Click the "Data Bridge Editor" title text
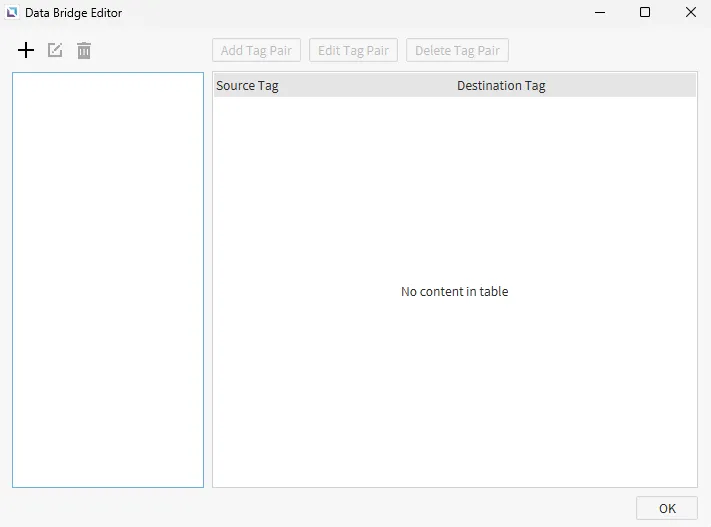Image resolution: width=711 pixels, height=527 pixels. pos(73,13)
